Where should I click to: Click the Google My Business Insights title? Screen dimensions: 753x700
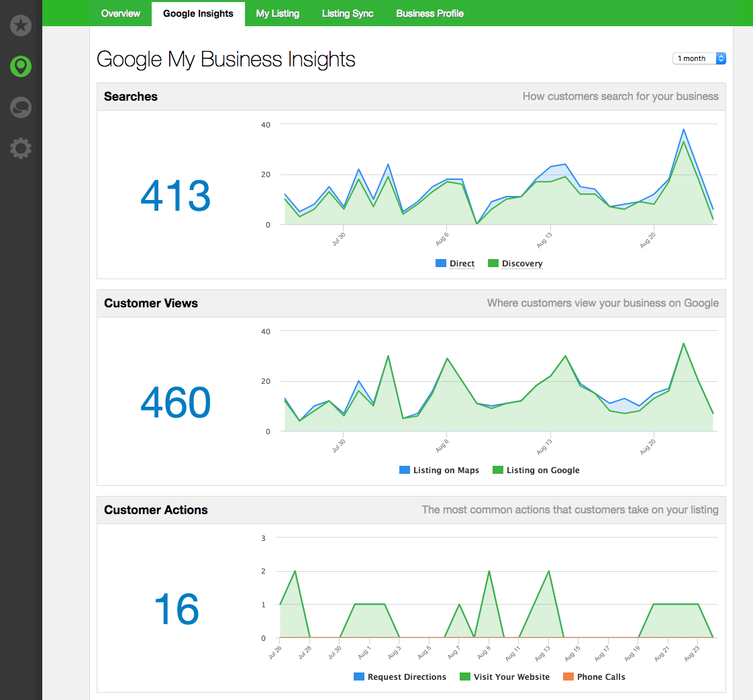coord(225,60)
